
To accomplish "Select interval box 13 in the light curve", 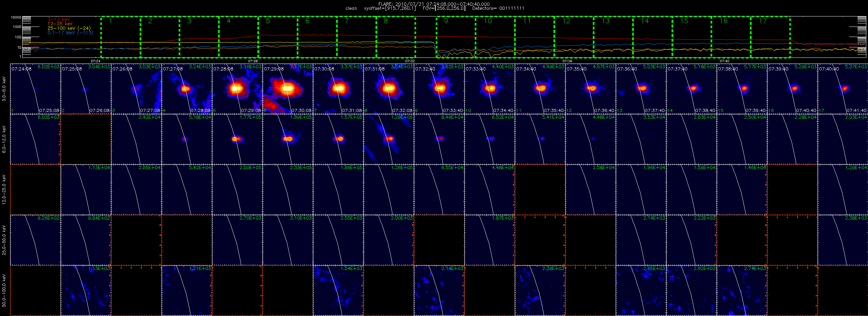I will pos(613,37).
